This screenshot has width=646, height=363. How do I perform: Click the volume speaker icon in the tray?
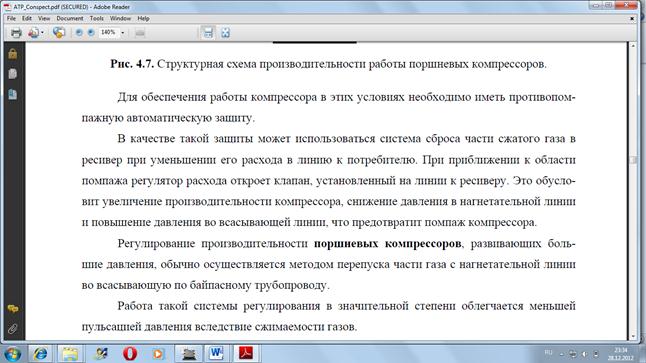(x=584, y=354)
